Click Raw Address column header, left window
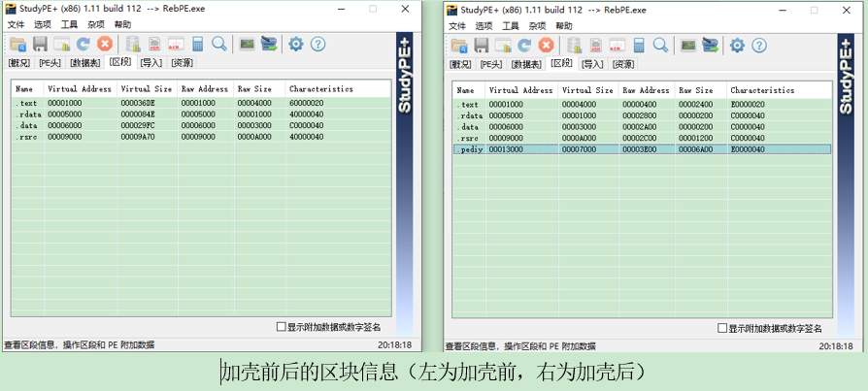 click(206, 88)
